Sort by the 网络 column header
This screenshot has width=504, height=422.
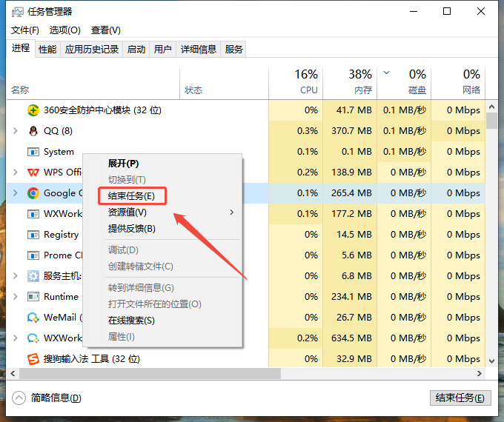pyautogui.click(x=458, y=84)
